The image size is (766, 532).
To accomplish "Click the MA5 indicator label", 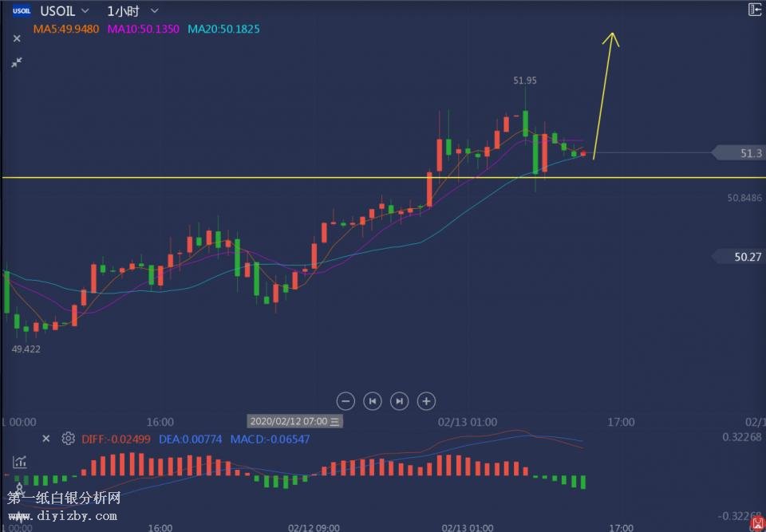I will 65,29.
